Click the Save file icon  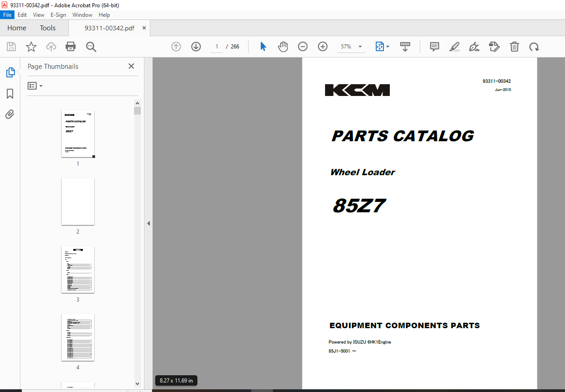tap(11, 47)
